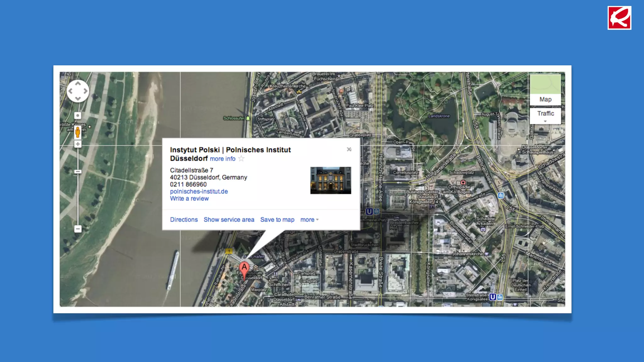The image size is (644, 362).
Task: Zoom in using the plus button
Action: (x=78, y=144)
